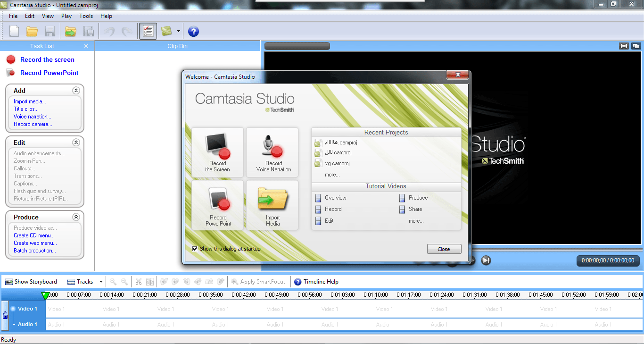Click more... under Tutorial Videos

(x=416, y=221)
